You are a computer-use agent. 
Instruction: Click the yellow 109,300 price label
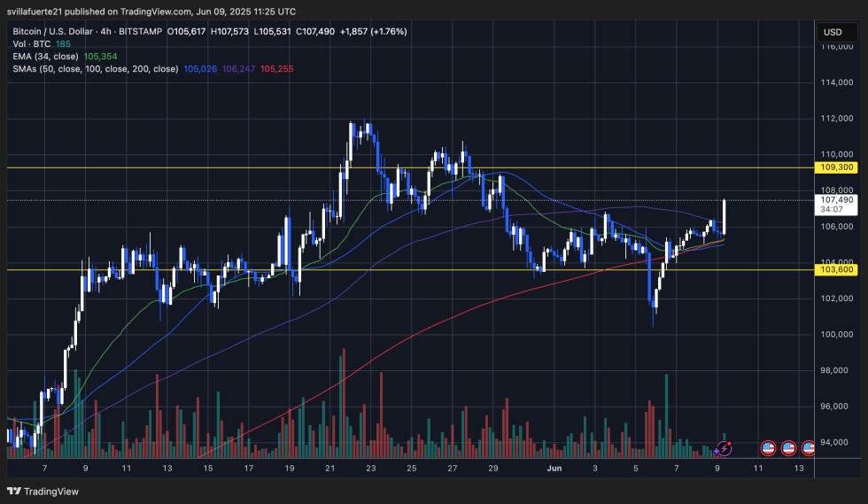[837, 167]
